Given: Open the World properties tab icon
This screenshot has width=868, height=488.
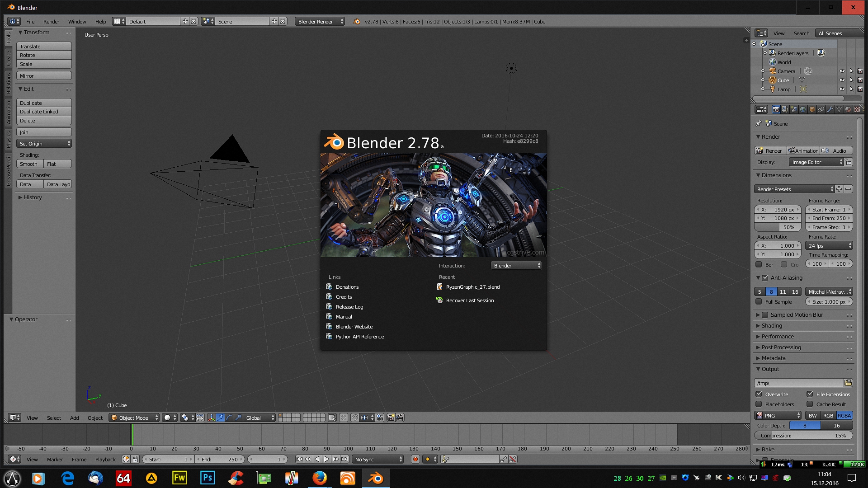Looking at the screenshot, I should [x=803, y=109].
